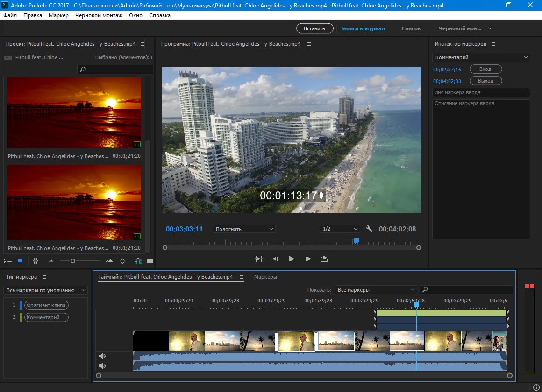Screen dimensions: 542x392
Task: Open the Все маркеры filter dropdown
Action: point(376,290)
